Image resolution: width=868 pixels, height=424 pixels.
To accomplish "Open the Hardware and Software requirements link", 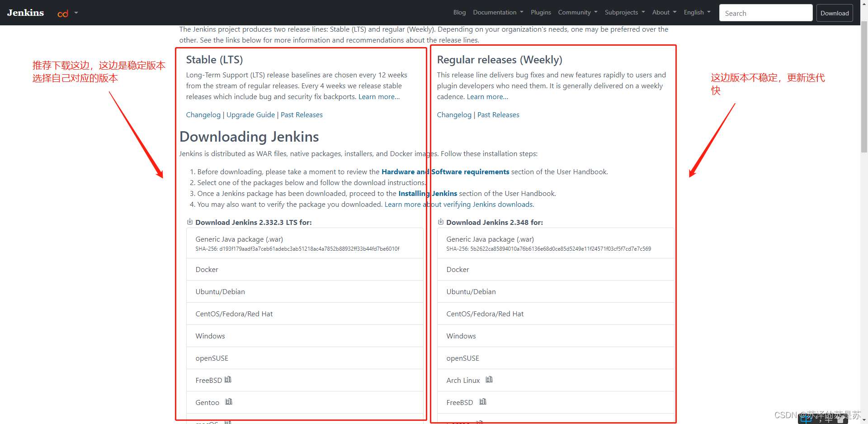I will [445, 172].
